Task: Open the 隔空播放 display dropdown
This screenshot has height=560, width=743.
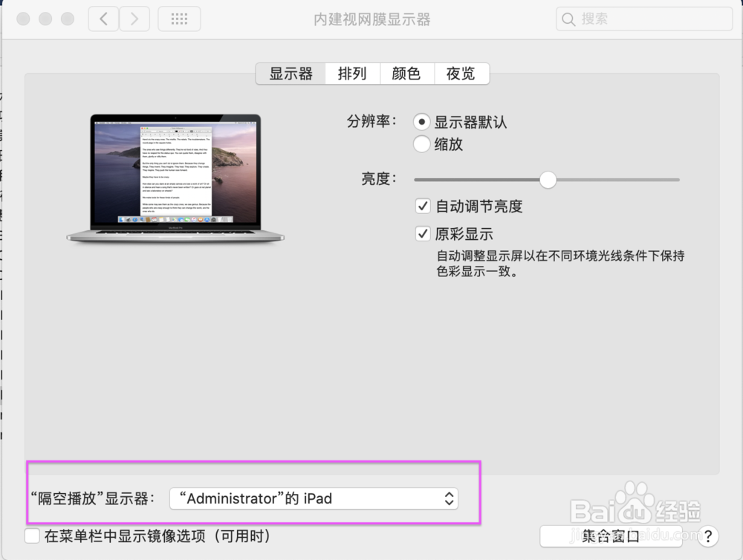Action: tap(314, 498)
